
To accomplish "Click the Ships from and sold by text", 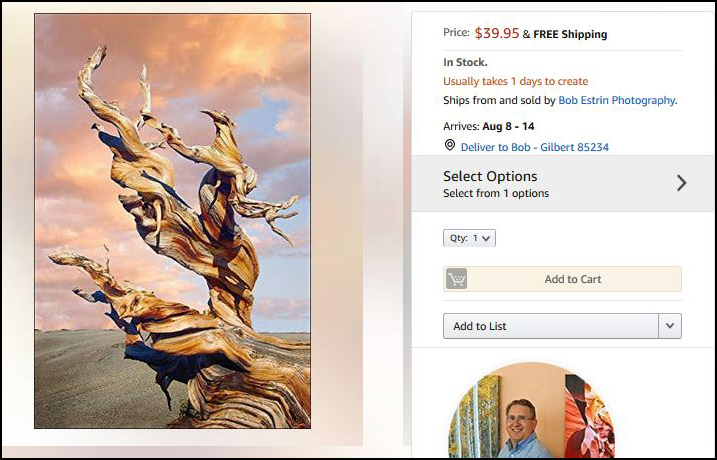I will [499, 100].
